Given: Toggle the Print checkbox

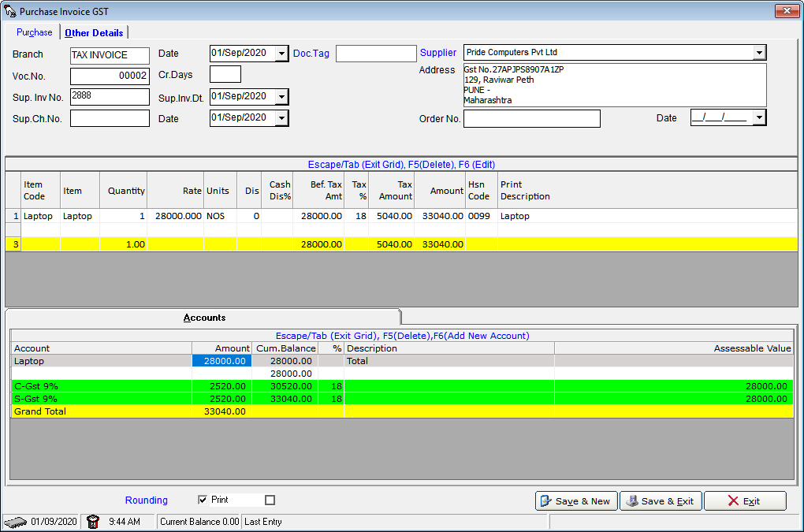Looking at the screenshot, I should (x=203, y=500).
